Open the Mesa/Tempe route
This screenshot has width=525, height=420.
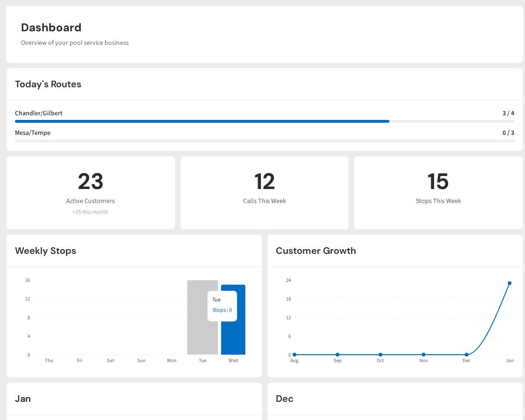(33, 133)
